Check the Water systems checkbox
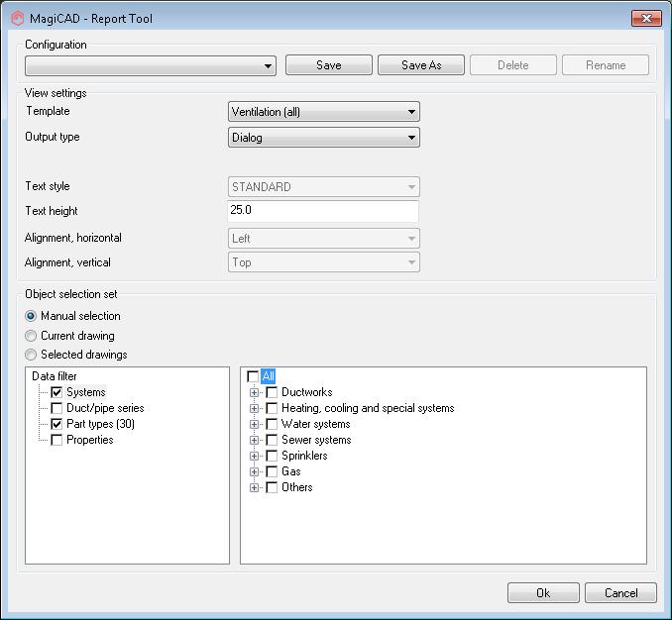 (272, 424)
